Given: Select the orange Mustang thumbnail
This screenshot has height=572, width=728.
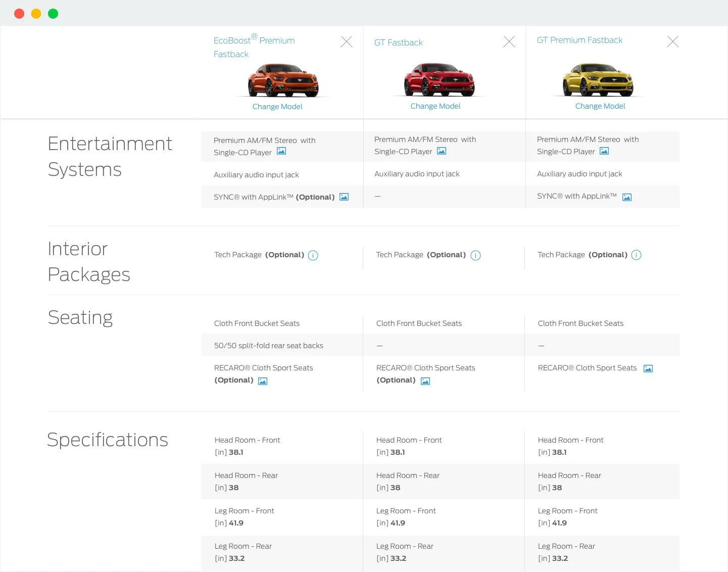Looking at the screenshot, I should [283, 80].
